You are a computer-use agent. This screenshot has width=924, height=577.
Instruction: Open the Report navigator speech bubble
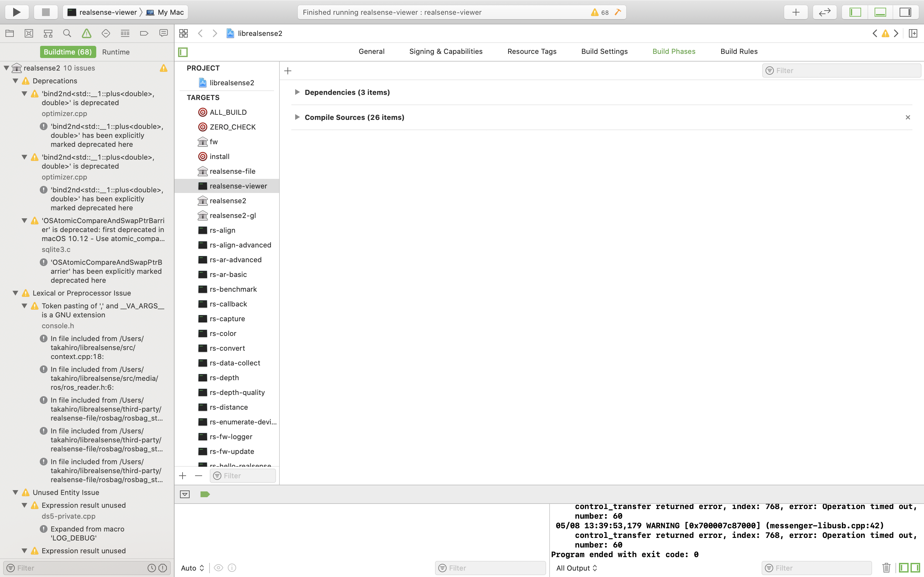point(163,33)
